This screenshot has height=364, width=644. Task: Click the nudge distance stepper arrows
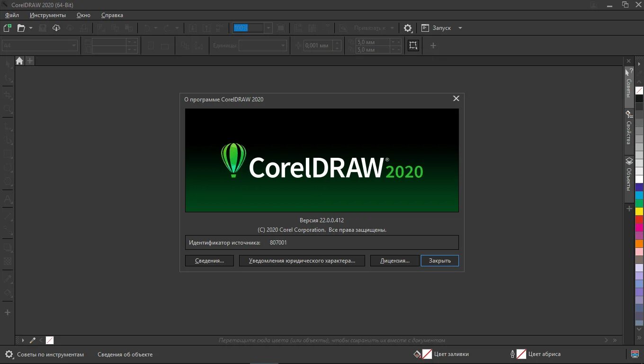pyautogui.click(x=337, y=46)
